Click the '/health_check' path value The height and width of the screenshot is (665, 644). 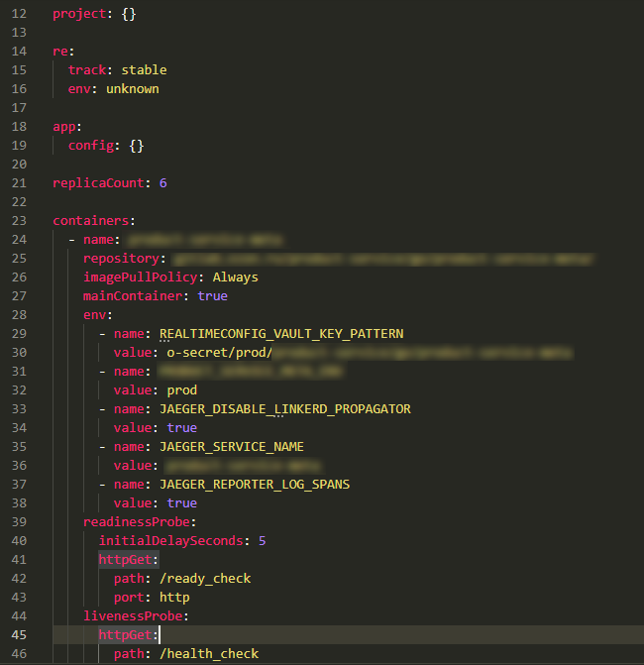coord(209,654)
